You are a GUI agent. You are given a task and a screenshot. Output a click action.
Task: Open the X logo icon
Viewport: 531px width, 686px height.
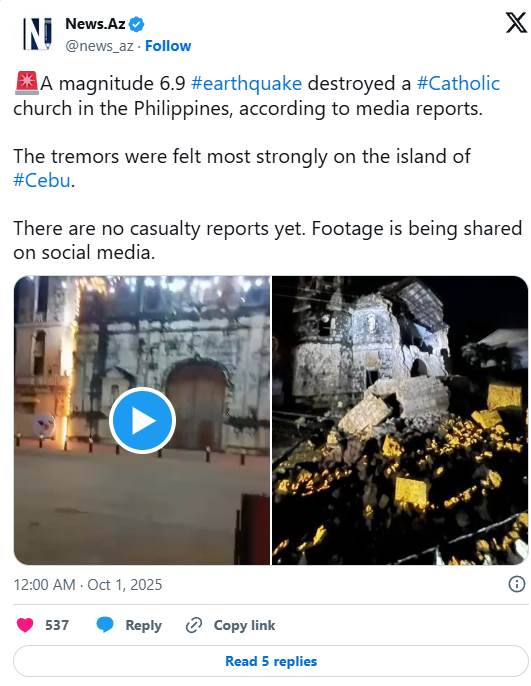point(516,23)
